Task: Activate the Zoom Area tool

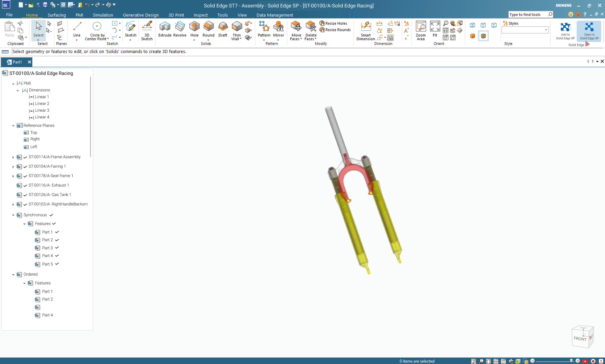Action: click(421, 31)
